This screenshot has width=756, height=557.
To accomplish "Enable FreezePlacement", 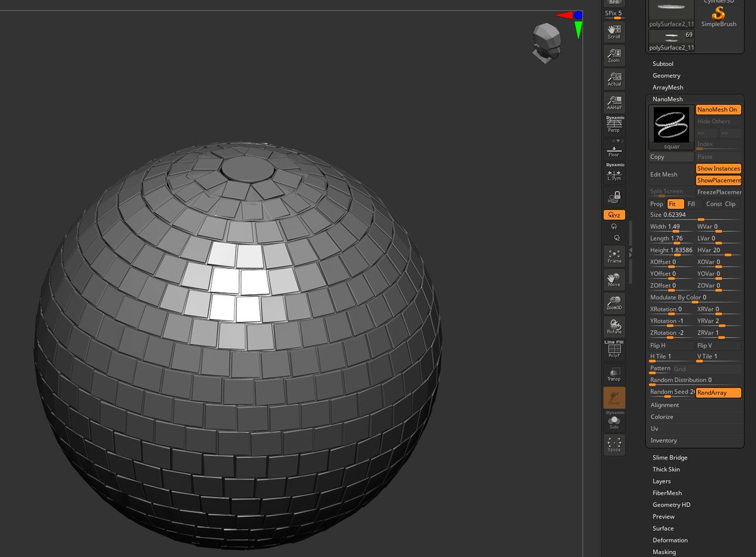I will (x=718, y=192).
